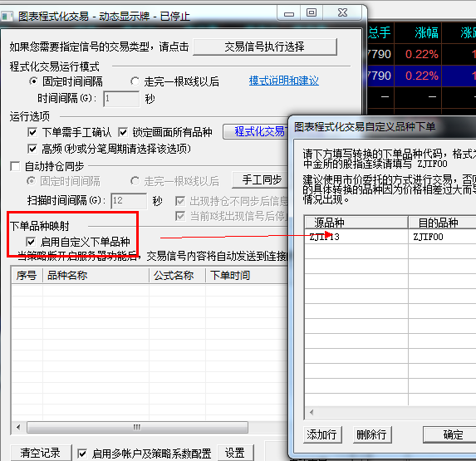This screenshot has height=461, width=476.
Task: Click the record list's left scroll arrow
Action: (x=18, y=427)
